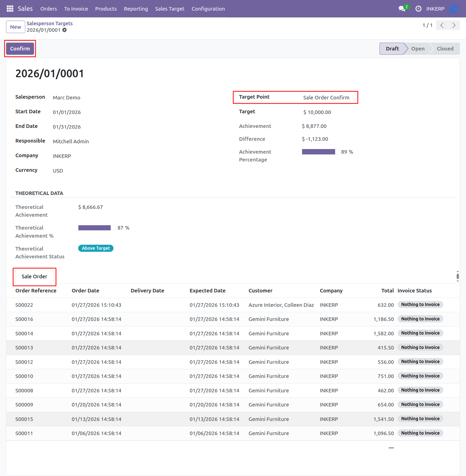The image size is (466, 476).
Task: Open the Sales Target menu
Action: (x=170, y=9)
